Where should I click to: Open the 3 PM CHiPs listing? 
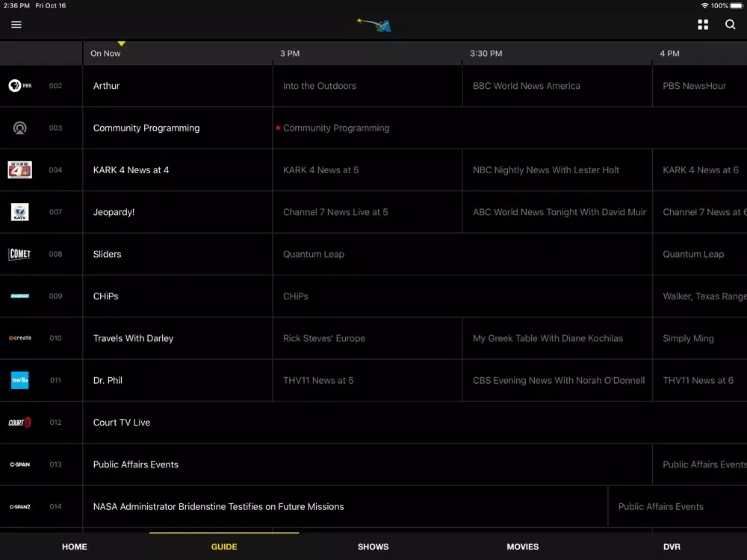(x=462, y=296)
